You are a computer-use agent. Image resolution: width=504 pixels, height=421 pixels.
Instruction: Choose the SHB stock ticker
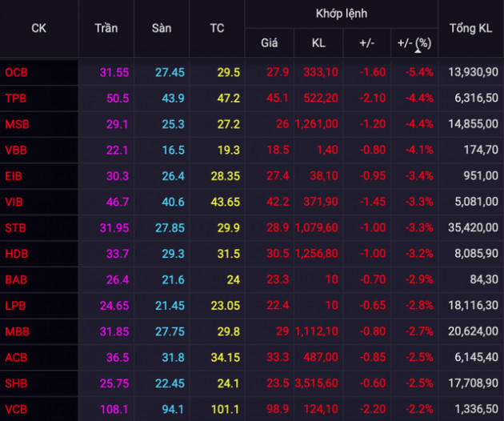point(16,383)
